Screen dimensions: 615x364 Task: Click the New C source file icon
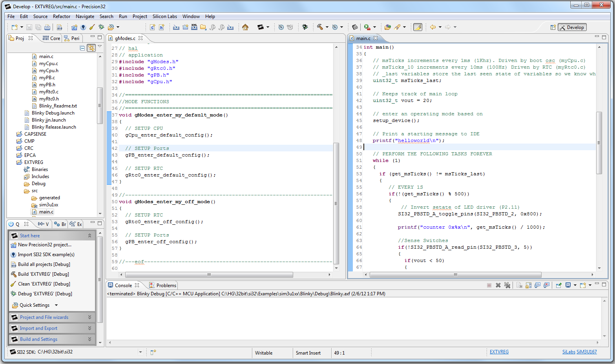click(x=152, y=27)
